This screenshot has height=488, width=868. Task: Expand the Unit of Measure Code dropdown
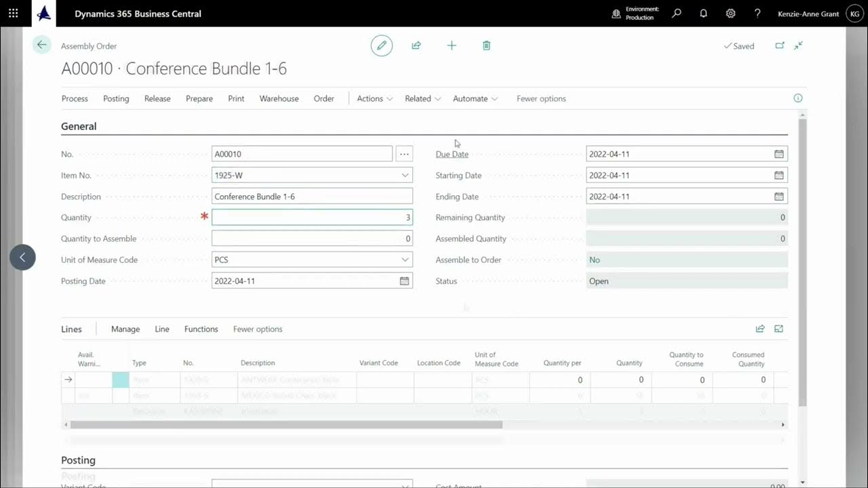405,260
